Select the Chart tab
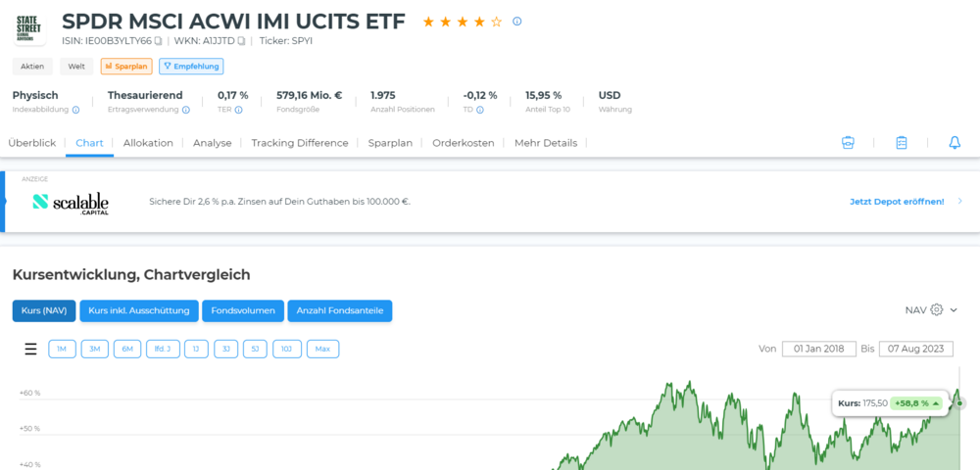 click(x=89, y=143)
